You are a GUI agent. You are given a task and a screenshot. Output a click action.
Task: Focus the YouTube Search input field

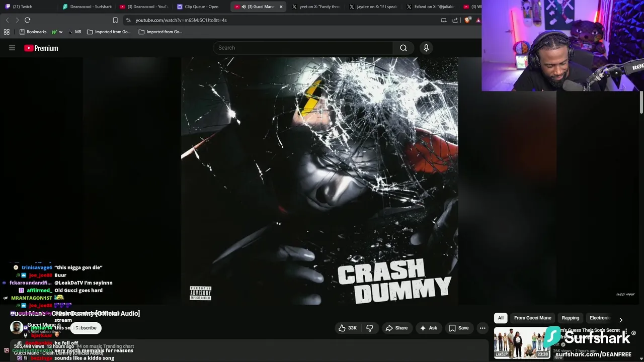tap(303, 48)
